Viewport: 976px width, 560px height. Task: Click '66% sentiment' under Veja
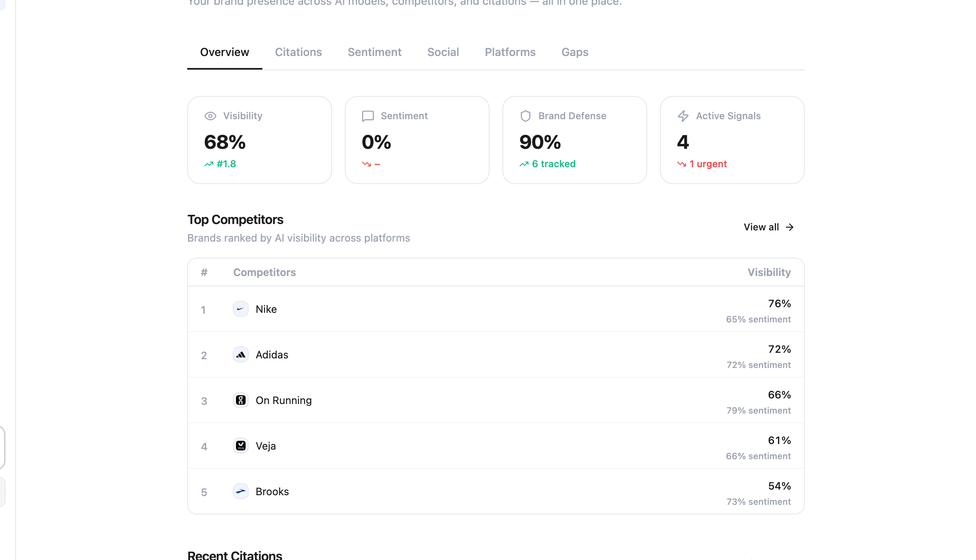[758, 456]
